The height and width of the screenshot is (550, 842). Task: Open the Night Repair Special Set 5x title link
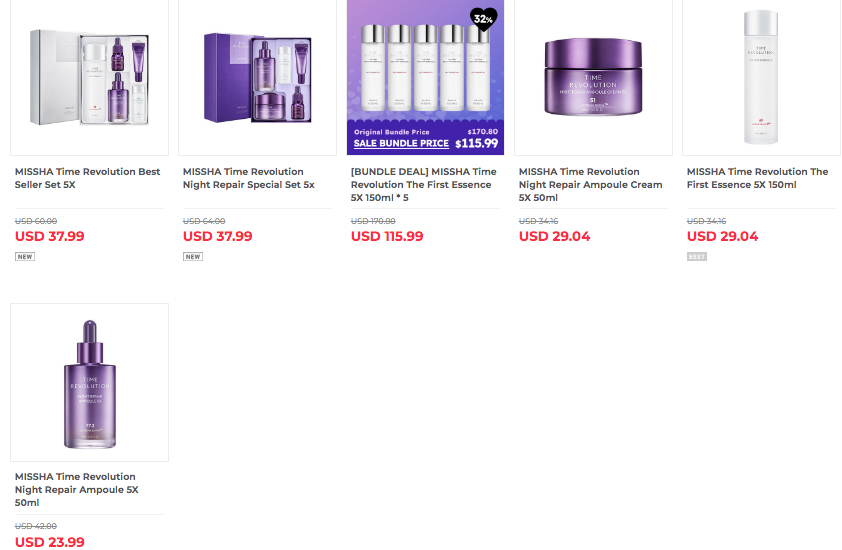249,178
